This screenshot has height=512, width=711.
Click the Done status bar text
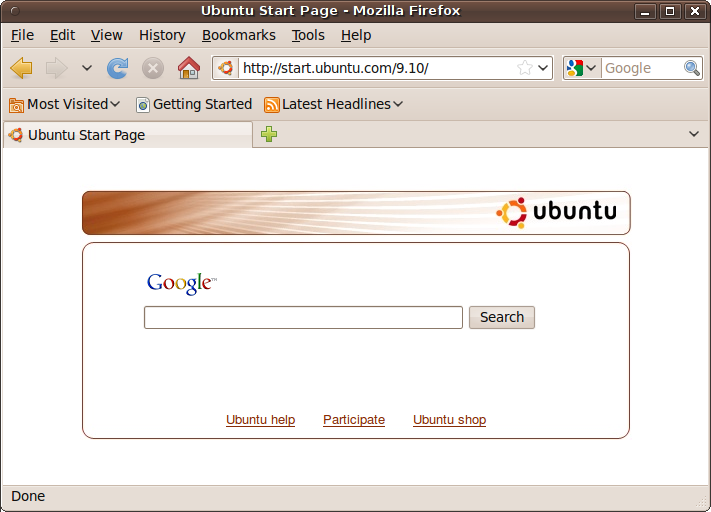click(x=28, y=496)
